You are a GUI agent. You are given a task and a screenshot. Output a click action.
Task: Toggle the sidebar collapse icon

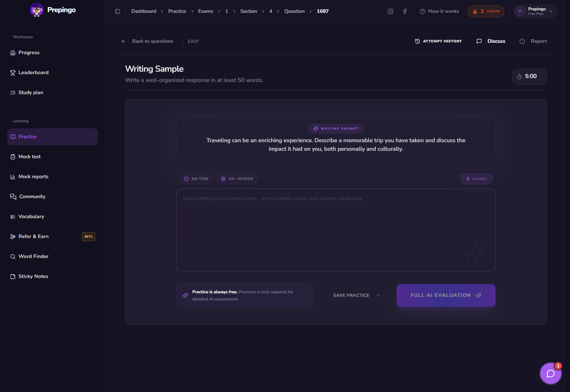(118, 11)
